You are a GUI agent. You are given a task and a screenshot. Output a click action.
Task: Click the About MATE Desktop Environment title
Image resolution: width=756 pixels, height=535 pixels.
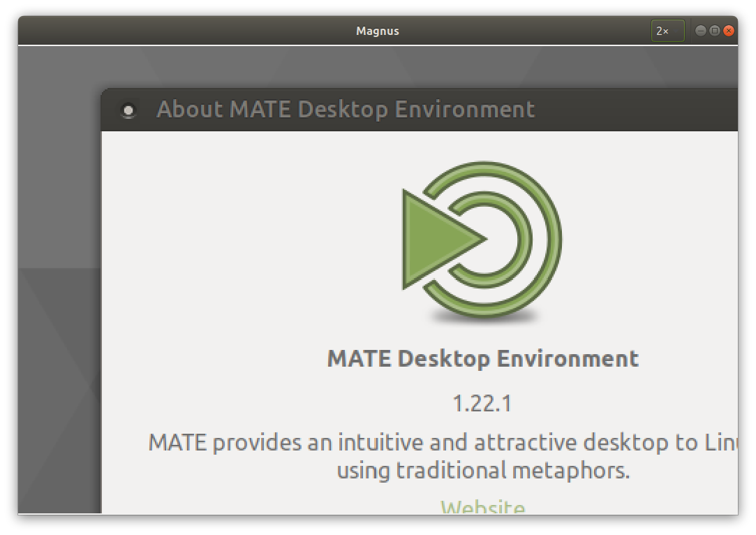[346, 110]
